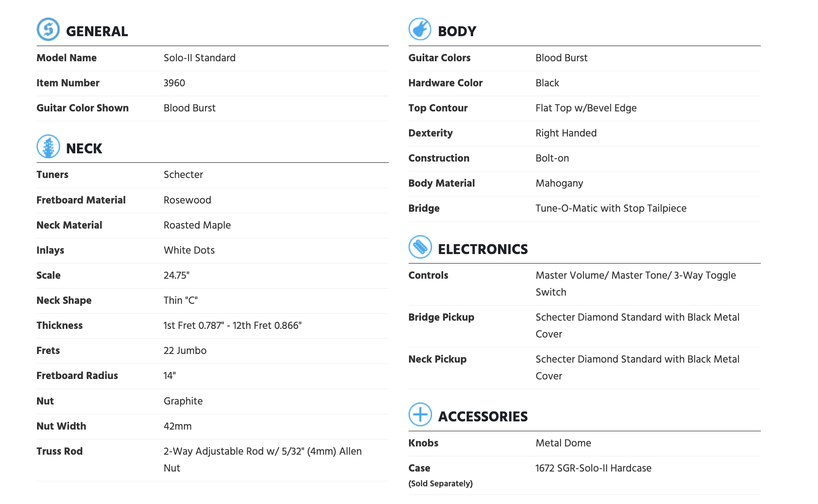Click the guitar headstock Neck icon
This screenshot has width=818, height=504.
click(x=48, y=146)
